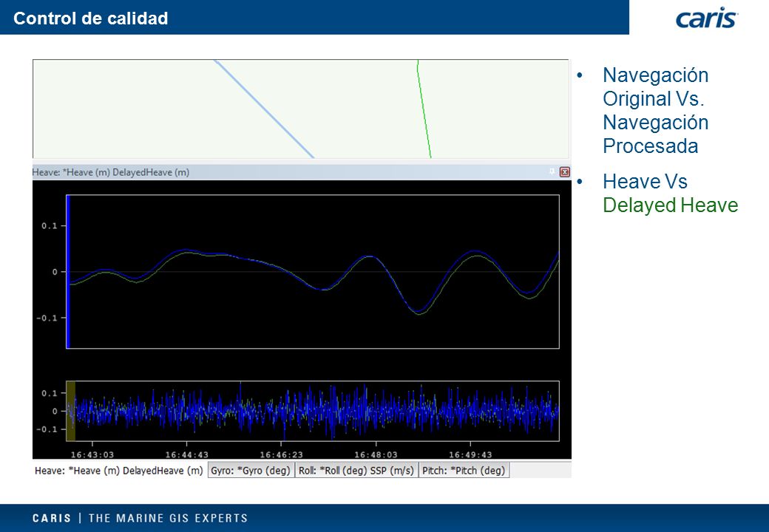Close the Heave panel with red X
Image resolution: width=769 pixels, height=532 pixels.
(564, 172)
